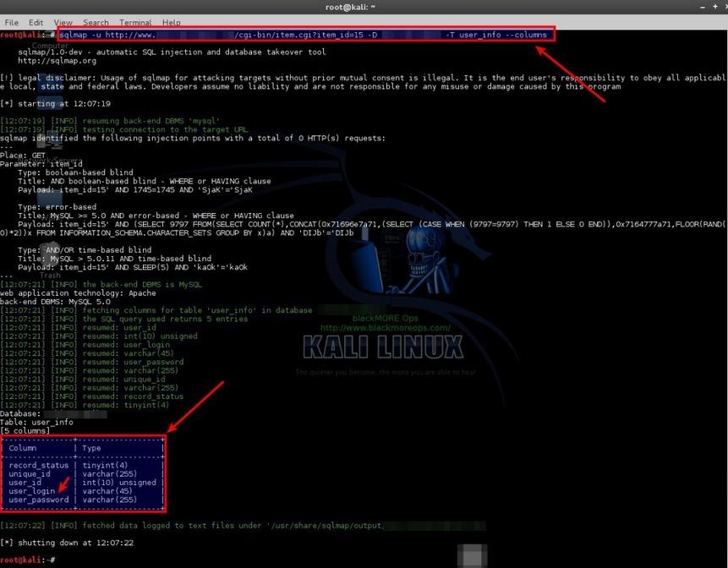Click 'resumed: user_password' log line
The image size is (728, 568).
tap(92, 362)
